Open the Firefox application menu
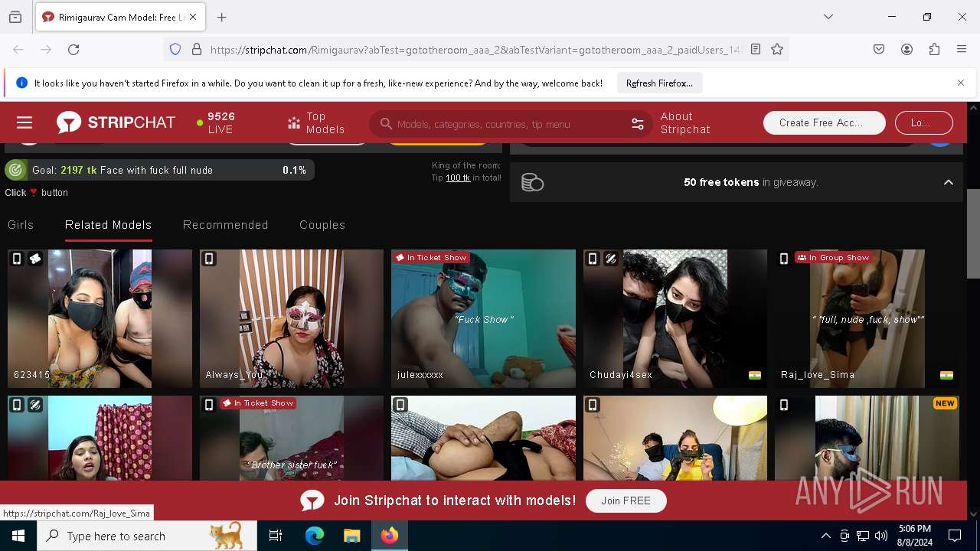980x551 pixels. (x=962, y=49)
